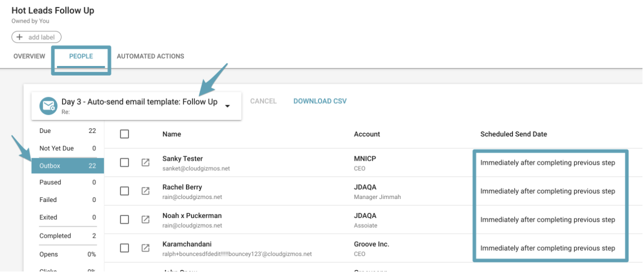Click the auto-send email step icon

point(48,105)
